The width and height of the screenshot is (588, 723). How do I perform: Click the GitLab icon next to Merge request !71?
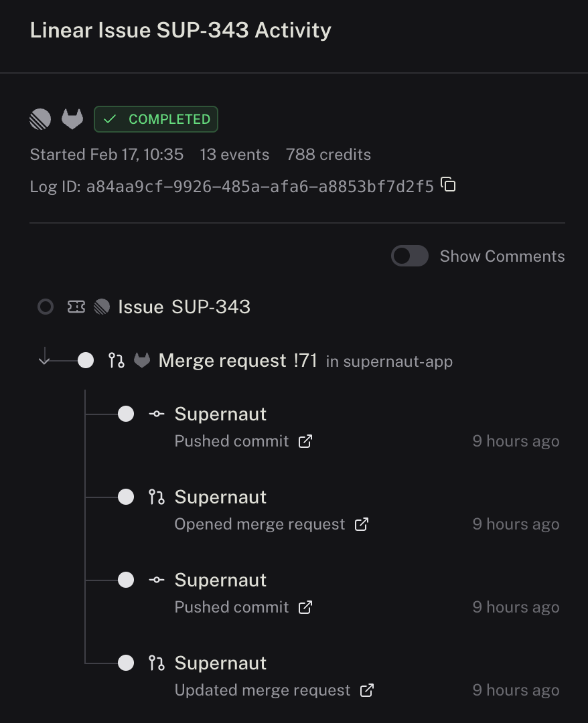point(141,360)
